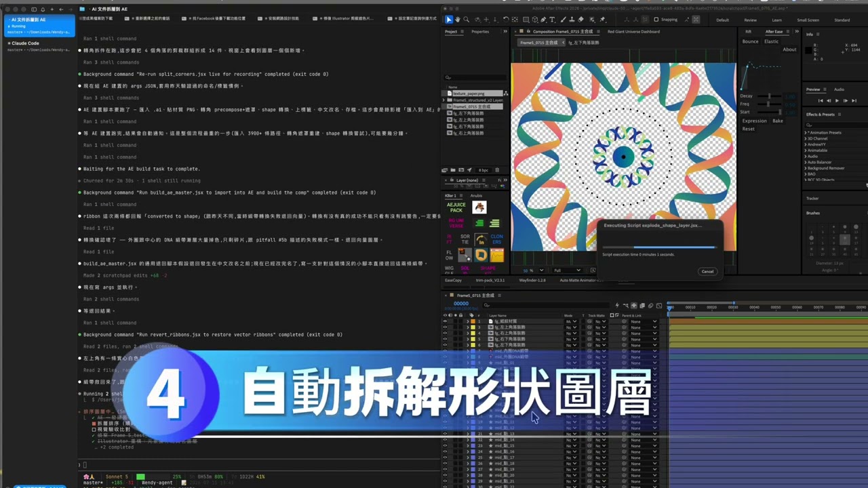Adjust the Freq slider in After Ease
The height and width of the screenshot is (488, 868).
coord(769,104)
